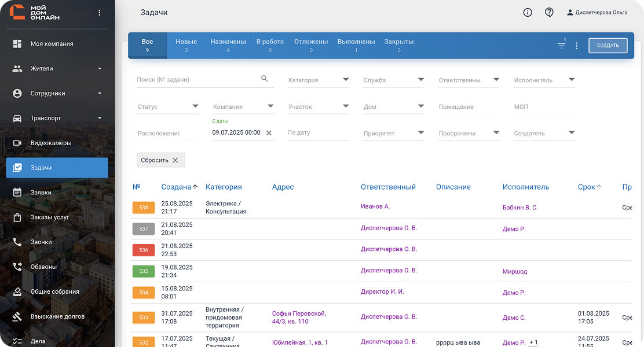Click the filter list icon in tab bar
Image resolution: width=644 pixels, height=347 pixels.
point(561,45)
